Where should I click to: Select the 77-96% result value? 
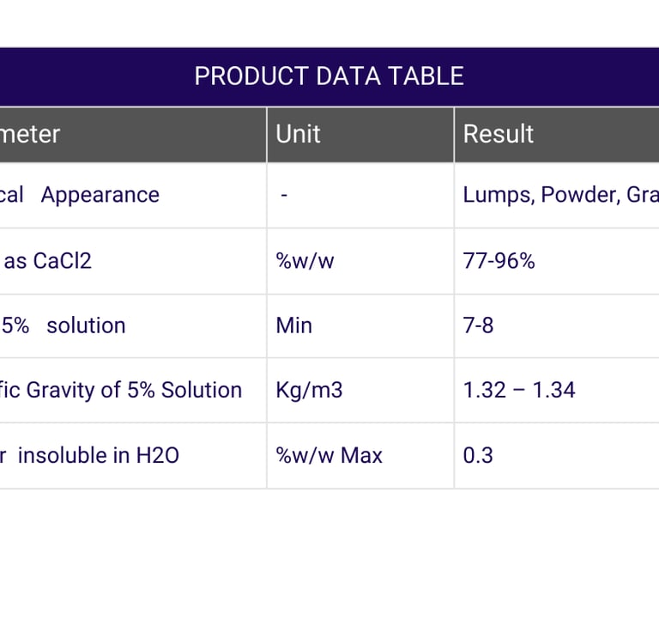[499, 260]
